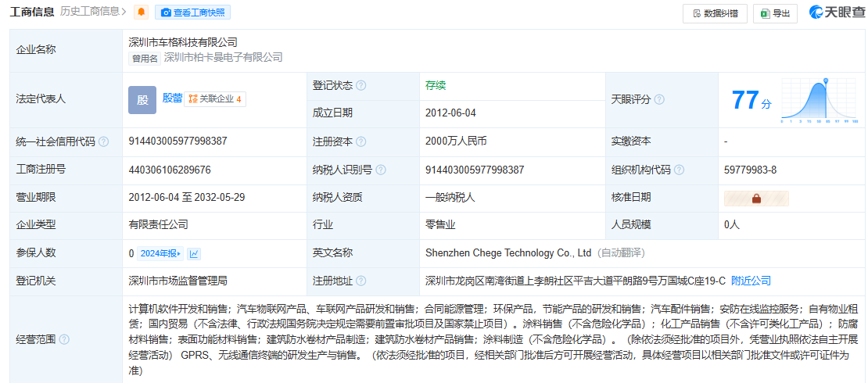Click the score distribution chart

coord(820,99)
